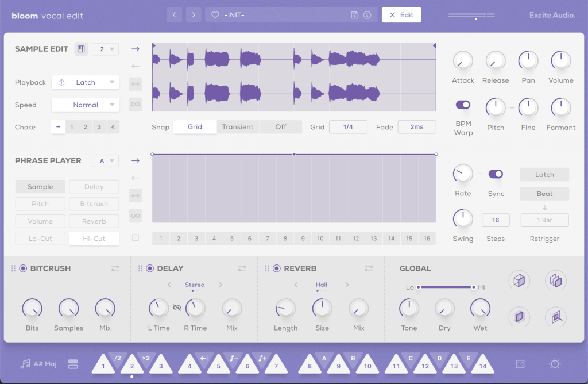Click the save preset floppy disk icon
This screenshot has height=384, width=588.
(x=355, y=15)
